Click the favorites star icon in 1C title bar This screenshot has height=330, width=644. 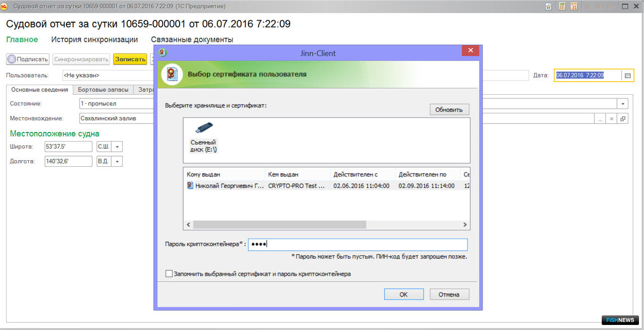coord(549,7)
